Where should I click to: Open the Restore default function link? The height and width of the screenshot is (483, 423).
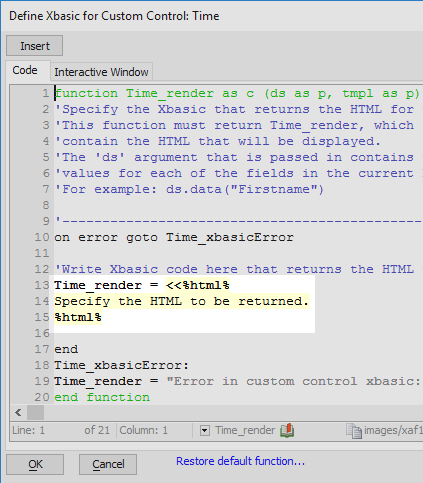tap(240, 461)
